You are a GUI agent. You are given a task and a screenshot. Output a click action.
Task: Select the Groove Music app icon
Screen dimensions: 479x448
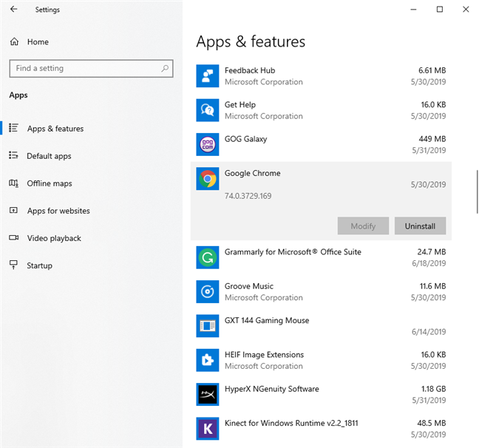(x=208, y=291)
